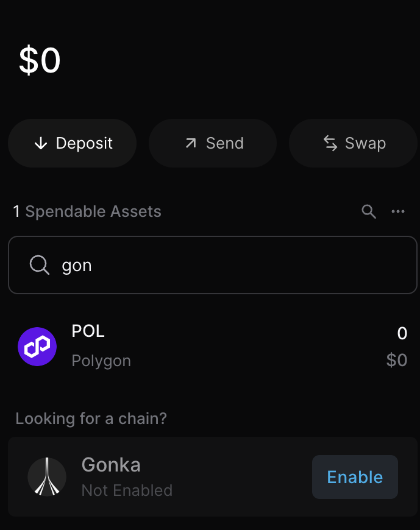Image resolution: width=420 pixels, height=530 pixels.
Task: Click the magnifier icon inside the search field
Action: coord(40,265)
